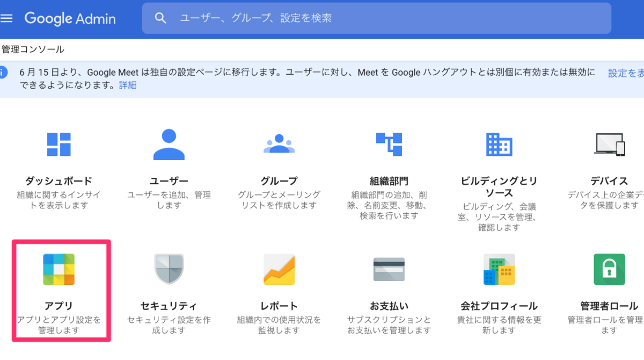Click the 設定を表示 link at notice right
The image size is (644, 360).
pyautogui.click(x=626, y=73)
